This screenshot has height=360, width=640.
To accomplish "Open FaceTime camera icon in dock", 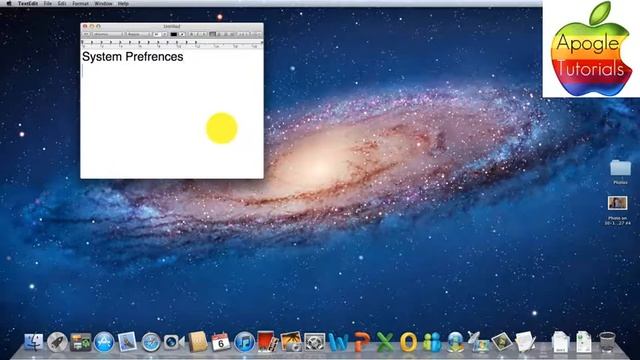I will point(174,342).
